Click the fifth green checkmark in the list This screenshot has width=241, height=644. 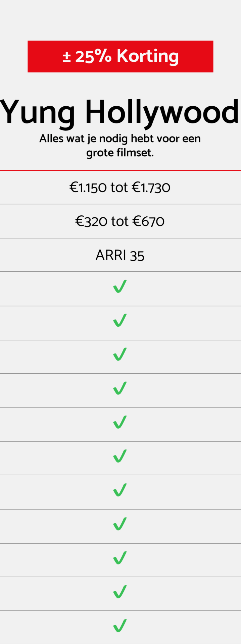(120, 422)
